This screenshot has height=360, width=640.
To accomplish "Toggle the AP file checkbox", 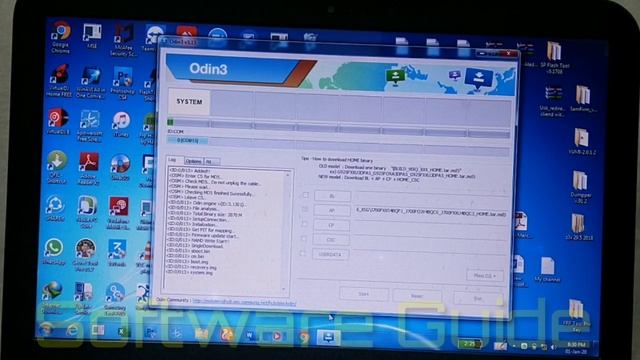I will click(305, 209).
